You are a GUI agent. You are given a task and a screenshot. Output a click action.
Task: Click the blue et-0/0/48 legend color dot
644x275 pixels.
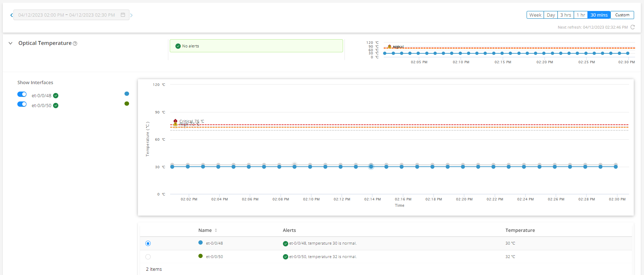[x=127, y=94]
